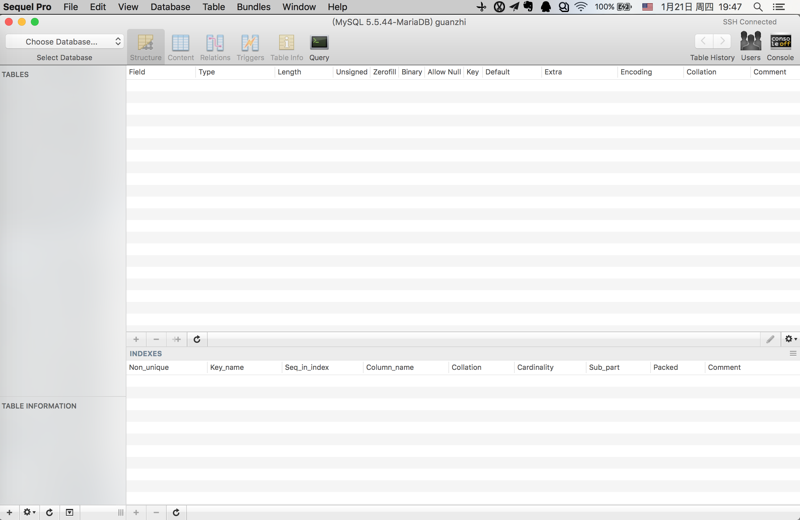Go back in Table History
Image resolution: width=800 pixels, height=520 pixels.
click(704, 41)
